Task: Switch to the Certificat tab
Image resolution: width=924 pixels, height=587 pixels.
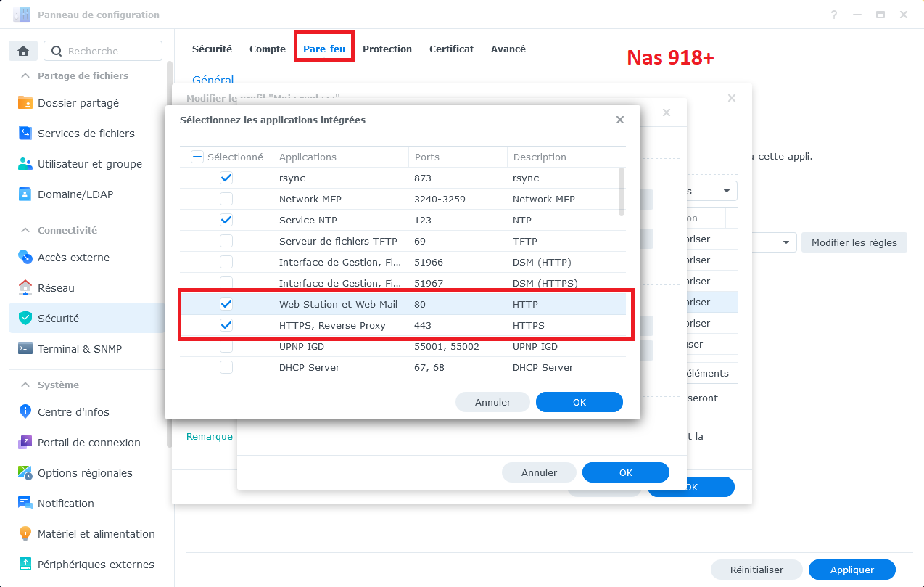Action: (x=451, y=49)
